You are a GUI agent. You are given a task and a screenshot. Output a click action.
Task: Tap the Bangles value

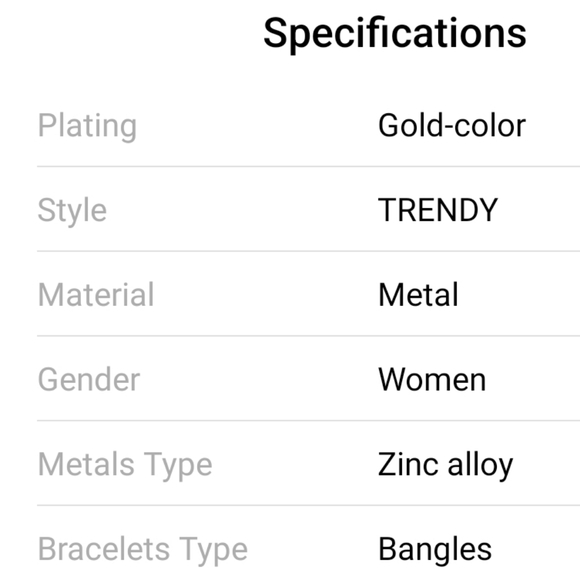tap(435, 550)
